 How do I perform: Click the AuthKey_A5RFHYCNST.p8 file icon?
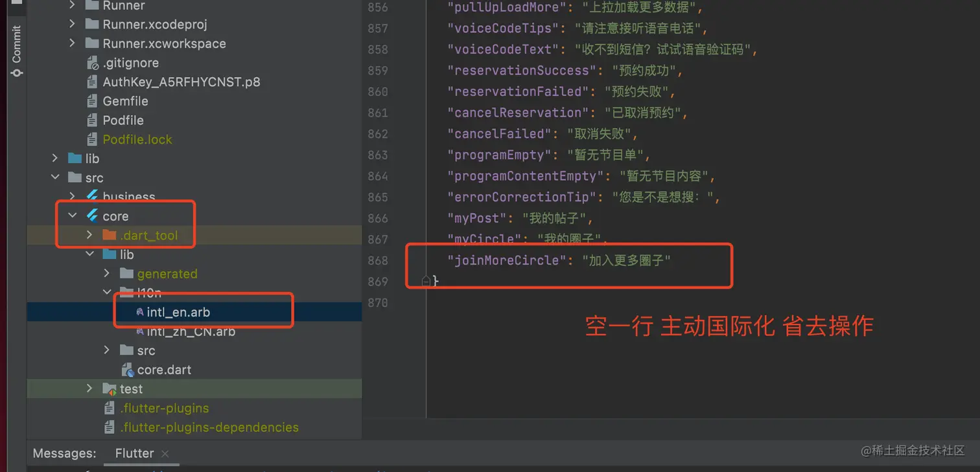point(92,82)
